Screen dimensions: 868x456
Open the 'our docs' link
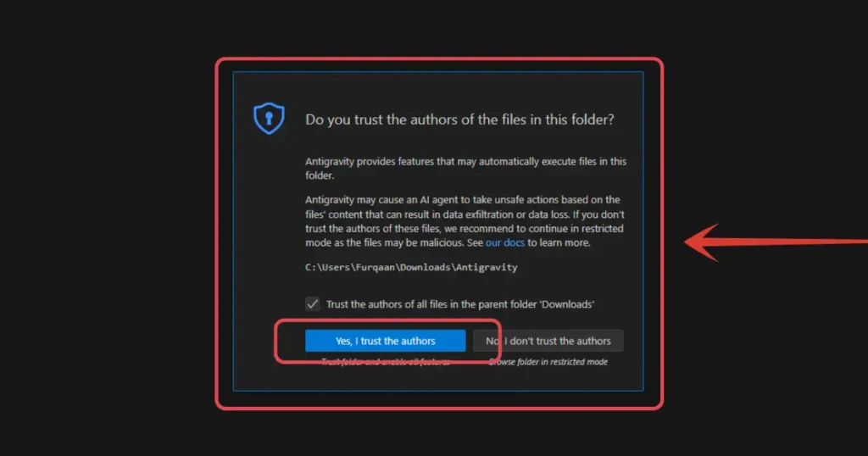(x=505, y=243)
